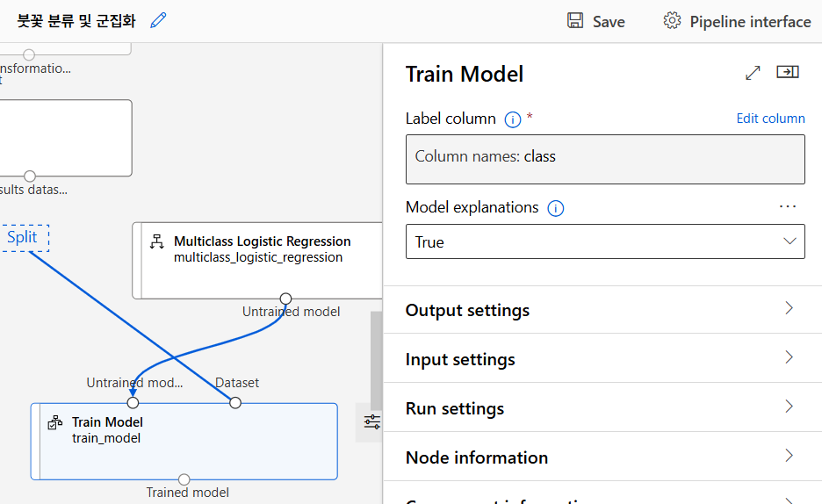Click the Label column info icon
This screenshot has width=822, height=504.
click(x=513, y=119)
